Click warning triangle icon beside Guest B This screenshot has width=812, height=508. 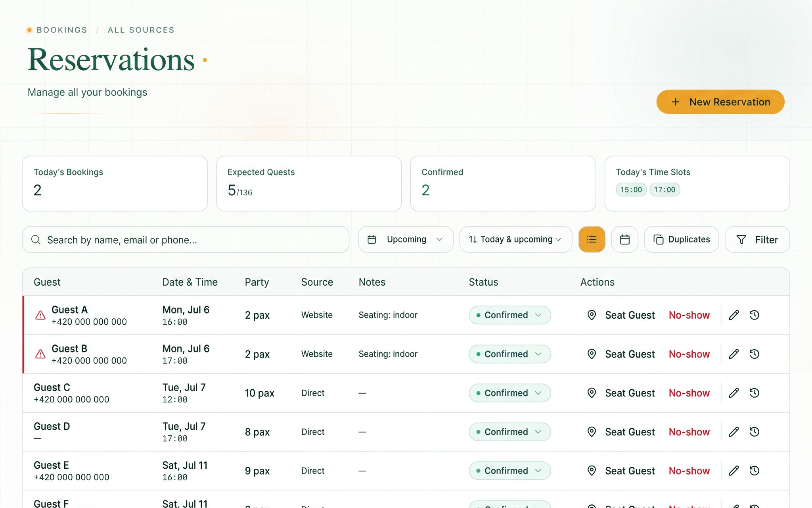40,354
